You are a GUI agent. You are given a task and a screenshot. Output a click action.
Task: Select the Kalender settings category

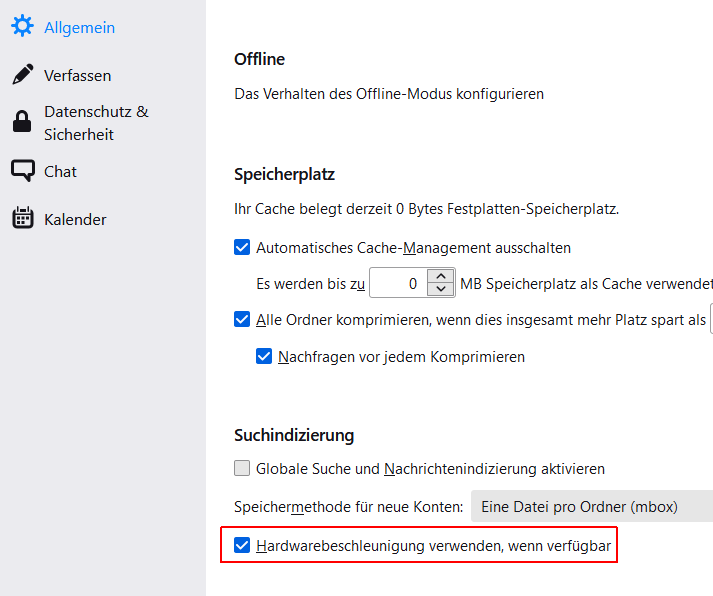pyautogui.click(x=75, y=219)
